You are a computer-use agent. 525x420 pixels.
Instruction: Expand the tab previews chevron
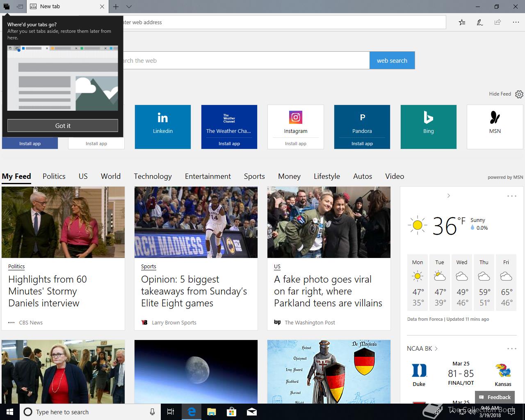point(129,7)
